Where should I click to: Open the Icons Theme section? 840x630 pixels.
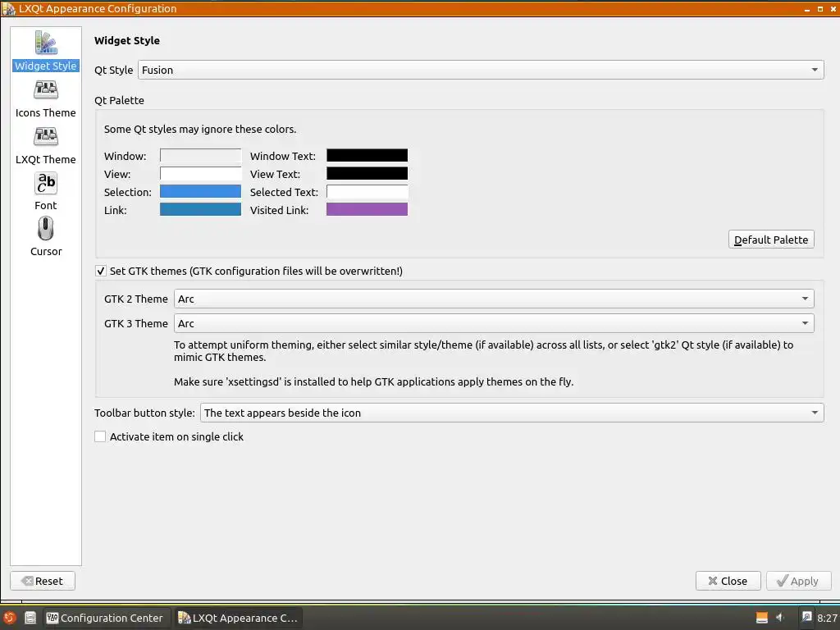click(46, 99)
